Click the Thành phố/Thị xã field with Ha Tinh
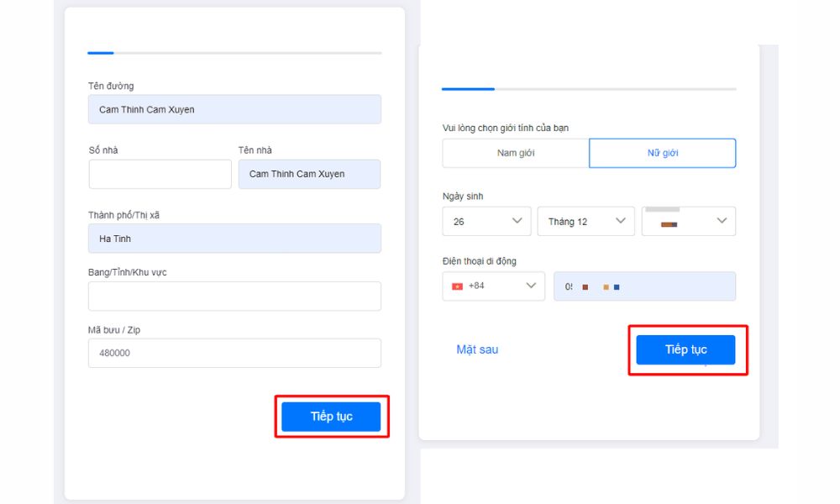Image resolution: width=840 pixels, height=504 pixels. pyautogui.click(x=234, y=239)
